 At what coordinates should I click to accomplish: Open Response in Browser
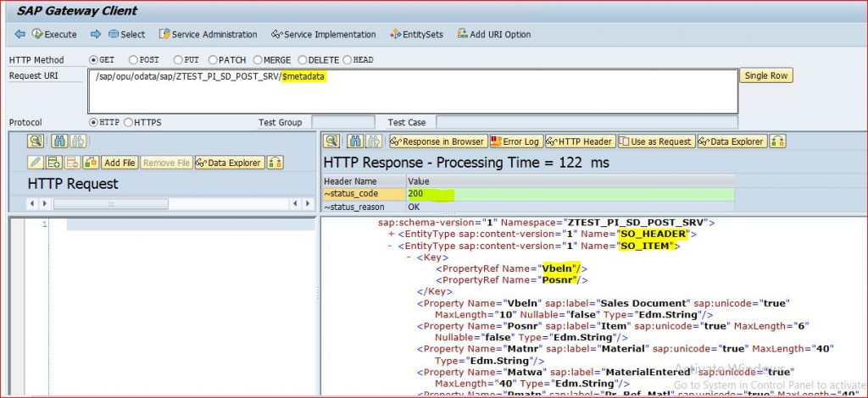(x=438, y=141)
